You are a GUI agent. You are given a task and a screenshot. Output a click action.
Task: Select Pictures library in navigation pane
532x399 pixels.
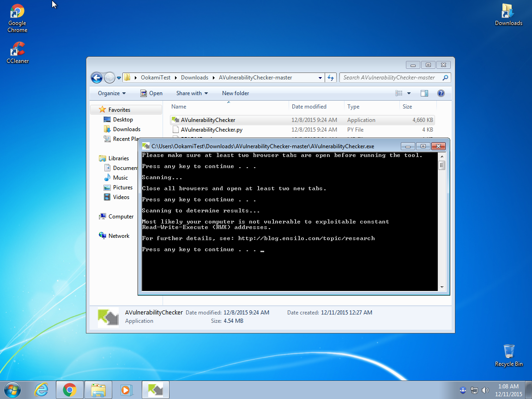coord(123,187)
